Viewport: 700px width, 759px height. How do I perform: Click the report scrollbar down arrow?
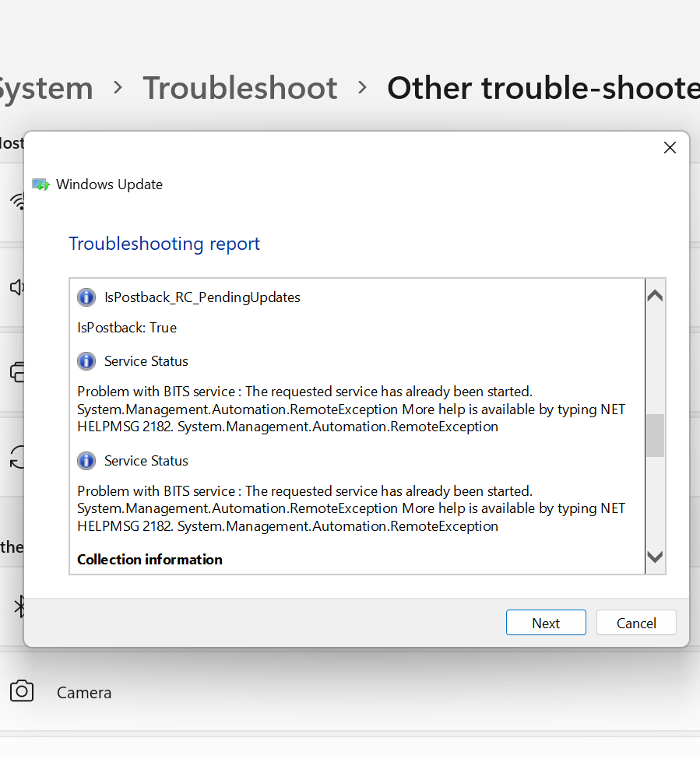click(x=655, y=557)
